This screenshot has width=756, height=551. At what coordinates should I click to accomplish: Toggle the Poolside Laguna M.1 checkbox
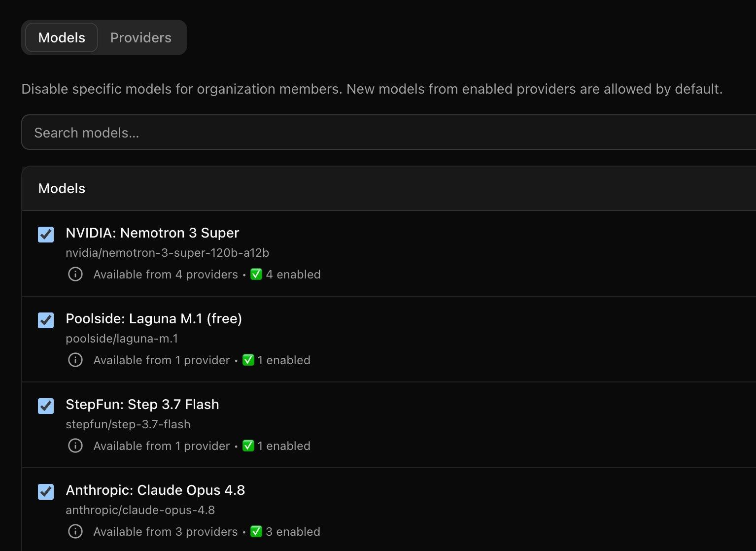click(46, 320)
